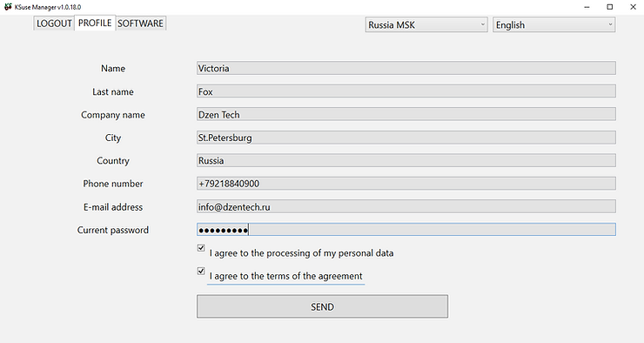Click the KSuse Manager app icon
This screenshot has width=644, height=343.
[8, 7]
